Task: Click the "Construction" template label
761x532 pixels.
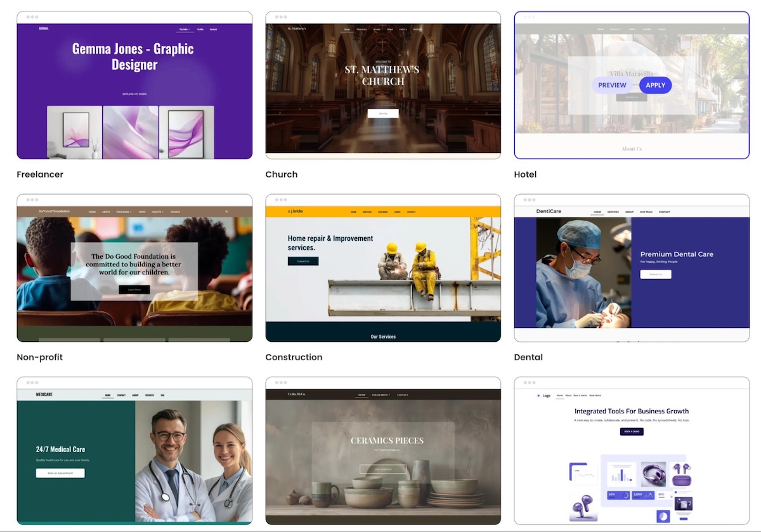Action: pyautogui.click(x=294, y=357)
